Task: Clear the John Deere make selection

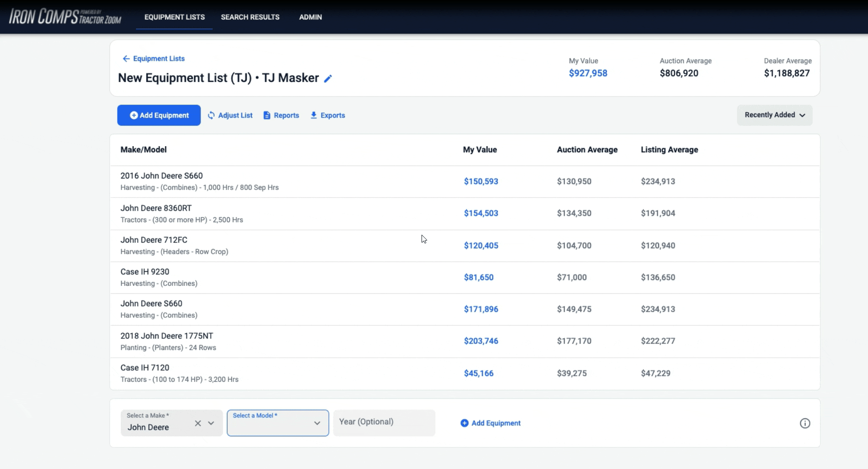Action: 198,423
